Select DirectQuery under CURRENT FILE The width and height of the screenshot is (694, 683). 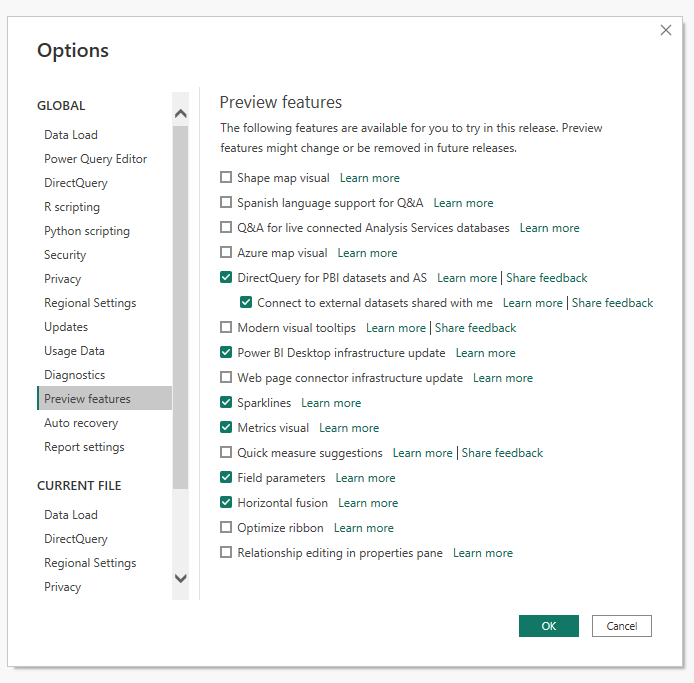pos(76,539)
